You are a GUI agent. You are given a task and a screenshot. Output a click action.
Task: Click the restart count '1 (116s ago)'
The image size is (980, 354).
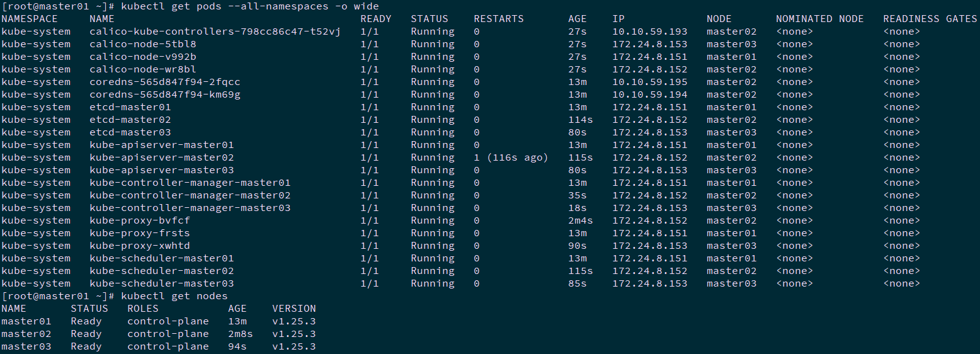tap(511, 157)
